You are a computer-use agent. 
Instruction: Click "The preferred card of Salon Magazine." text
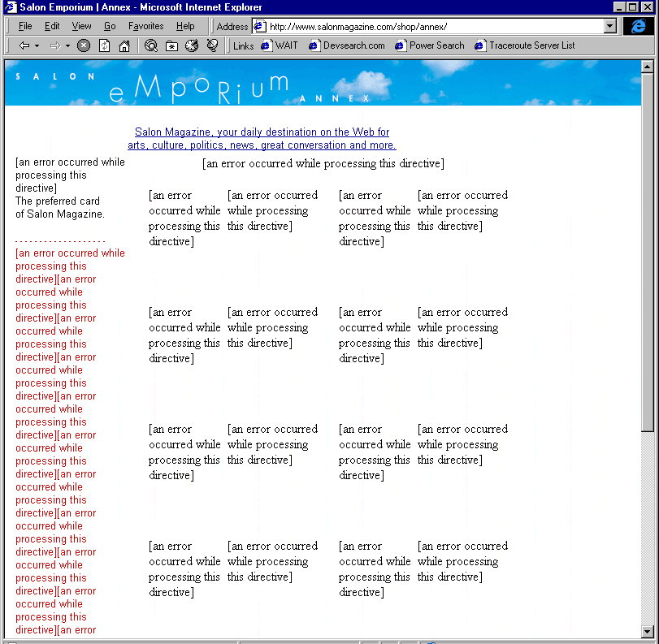pos(60,208)
